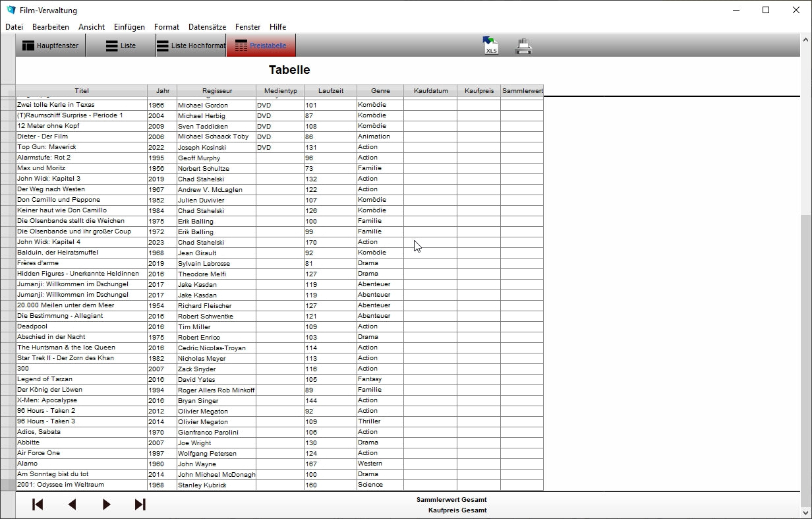Click scrollbar down arrow at bottom right
The height and width of the screenshot is (519, 812).
[806, 512]
